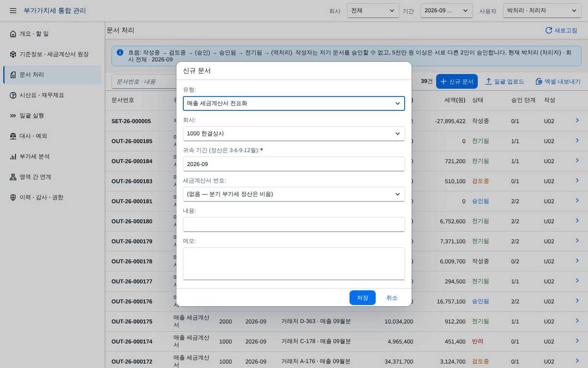Go to 기준정보 · 세금계산서 원장

coord(52,54)
